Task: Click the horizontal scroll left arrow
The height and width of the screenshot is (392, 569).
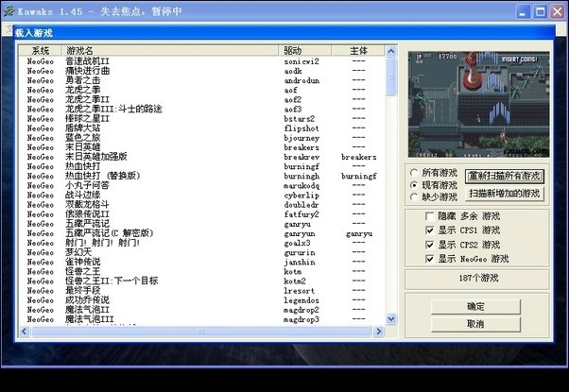Action: 25,332
